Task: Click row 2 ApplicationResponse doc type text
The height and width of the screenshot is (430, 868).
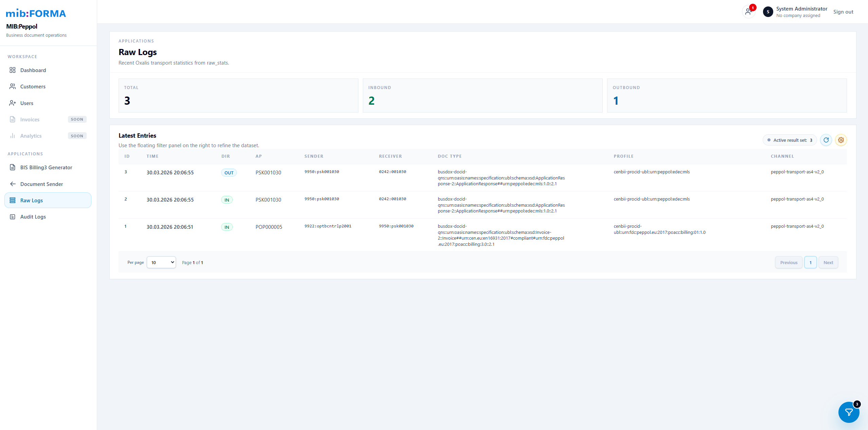Action: (x=501, y=205)
